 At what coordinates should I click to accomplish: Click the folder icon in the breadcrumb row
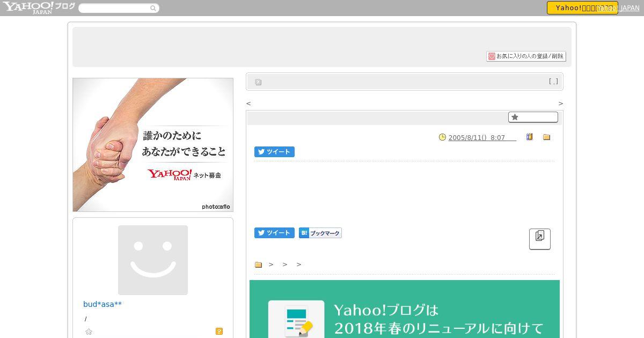258,264
